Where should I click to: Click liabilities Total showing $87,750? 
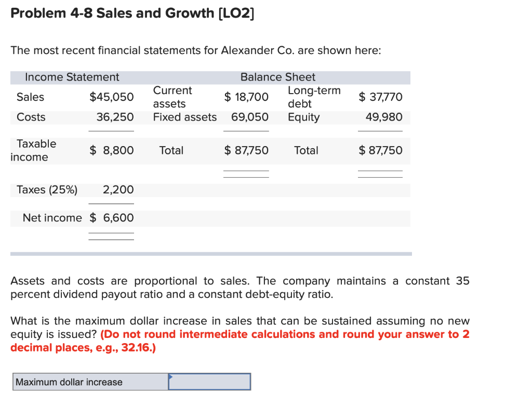(380, 150)
